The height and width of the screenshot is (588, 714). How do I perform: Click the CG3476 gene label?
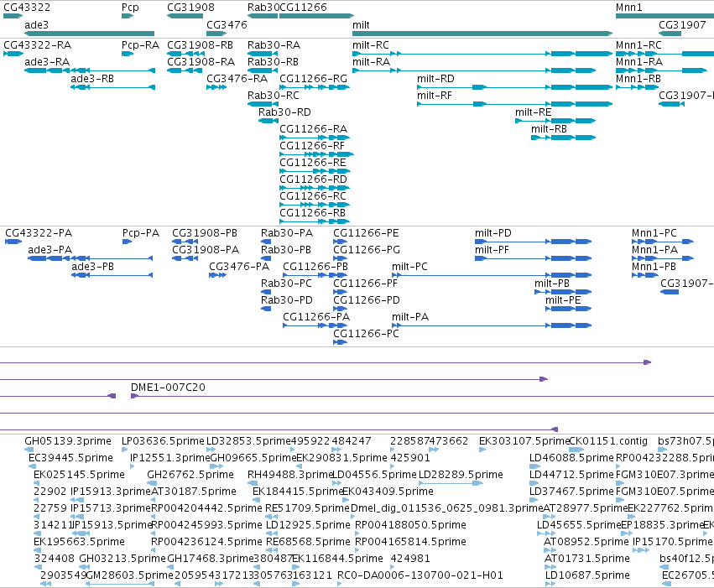pos(227,24)
